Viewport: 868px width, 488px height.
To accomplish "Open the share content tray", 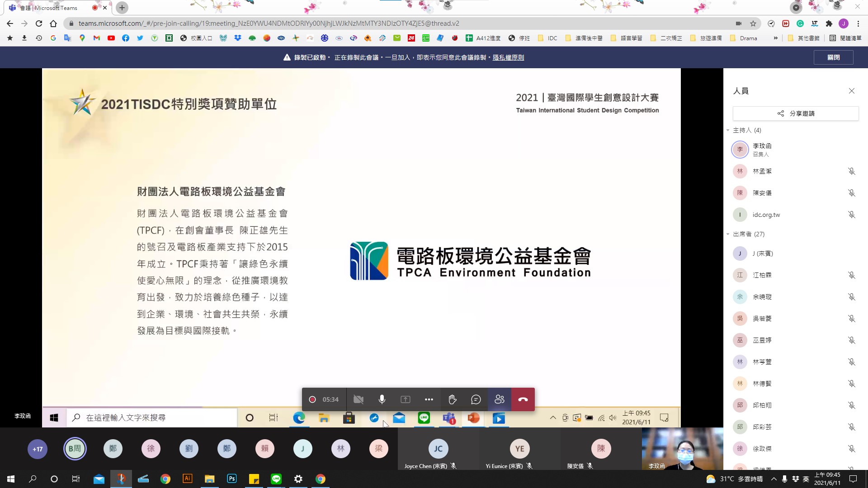I will [x=405, y=399].
